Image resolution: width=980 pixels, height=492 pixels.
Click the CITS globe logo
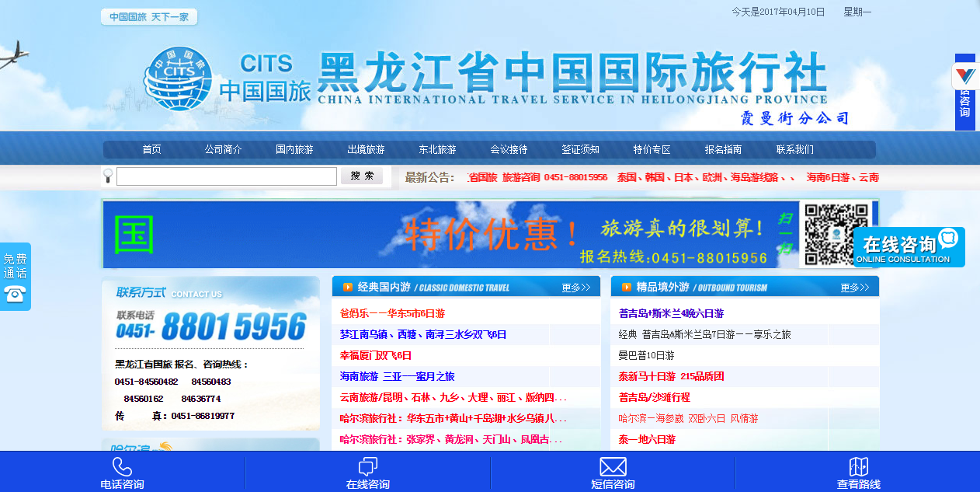click(178, 79)
